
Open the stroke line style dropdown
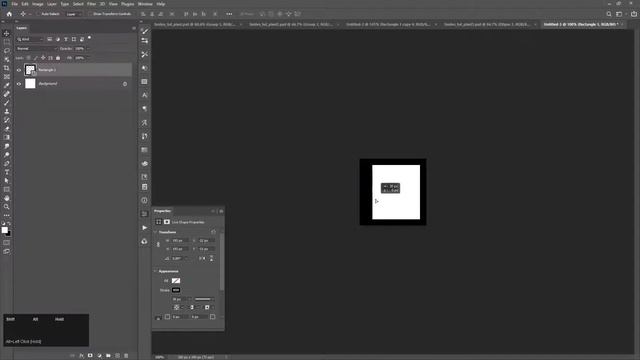204,299
